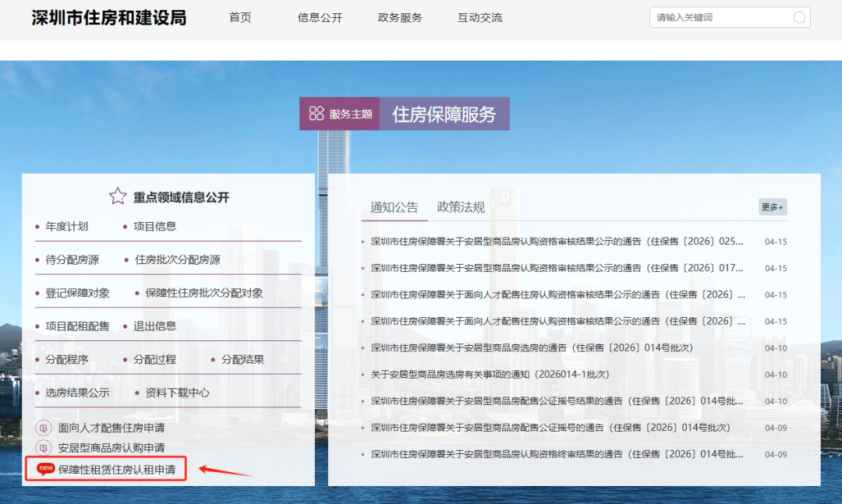Click the grid icon in the 服务主题 badge
Viewport: 842px width, 504px height.
[x=317, y=113]
